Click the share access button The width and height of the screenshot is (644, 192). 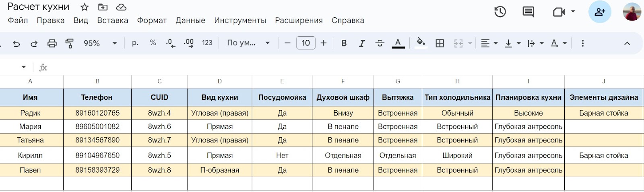599,12
